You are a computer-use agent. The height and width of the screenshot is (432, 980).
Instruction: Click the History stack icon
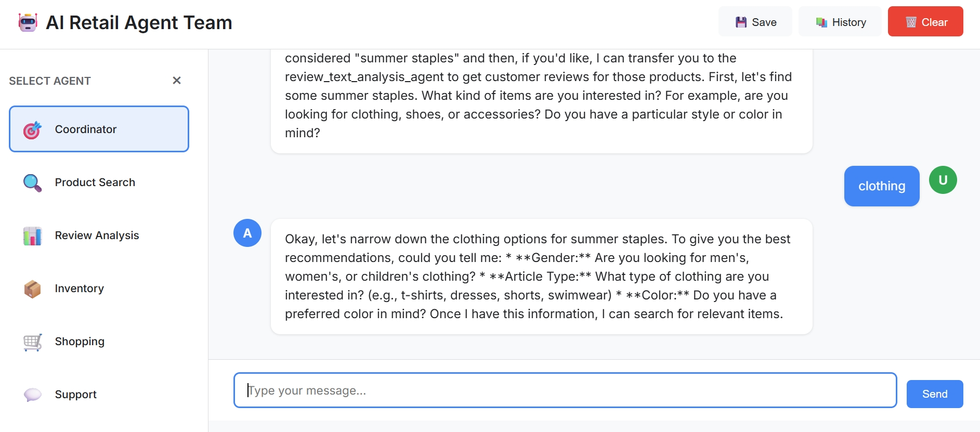point(821,22)
